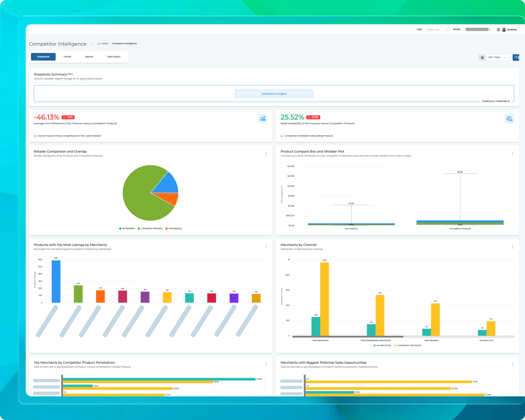525x420 pixels.
Task: Click the Generate AI Insights button
Action: tap(274, 94)
